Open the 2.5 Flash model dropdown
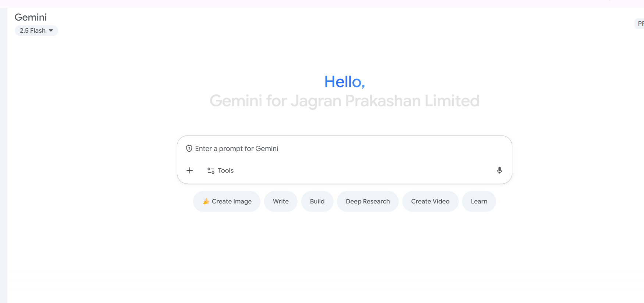644x303 pixels. point(36,30)
